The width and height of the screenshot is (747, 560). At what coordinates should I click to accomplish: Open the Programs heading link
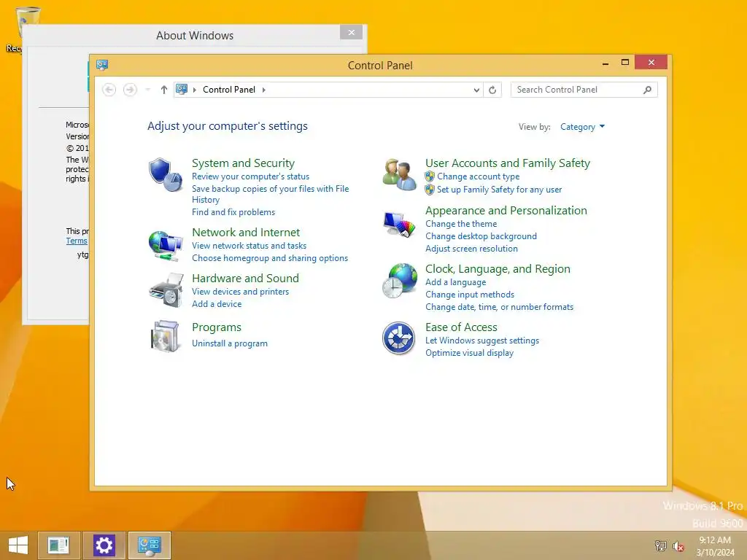[216, 327]
